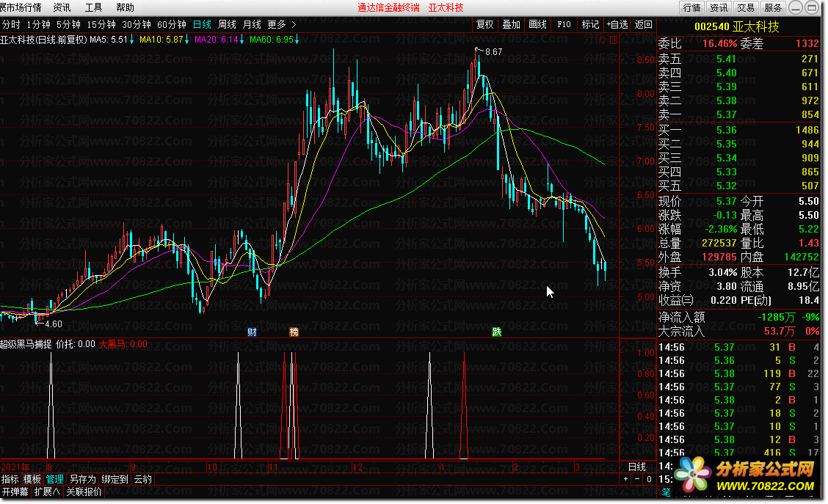Zoom in chart with plus button
This screenshot has height=504, width=828.
pyautogui.click(x=625, y=479)
